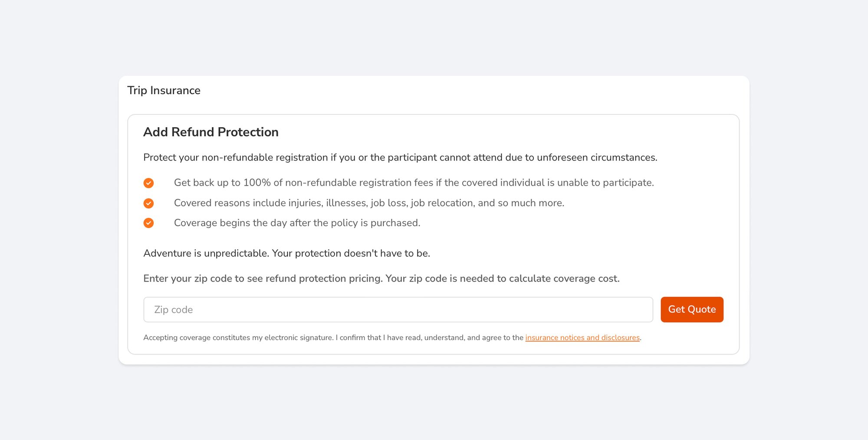The height and width of the screenshot is (440, 868).
Task: Click the job loss coverage description text
Action: [369, 203]
